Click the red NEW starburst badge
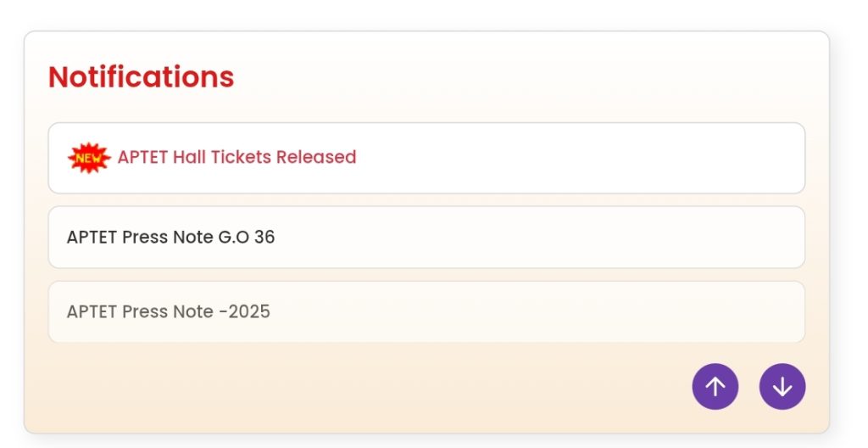This screenshot has height=448, width=868. pos(89,158)
